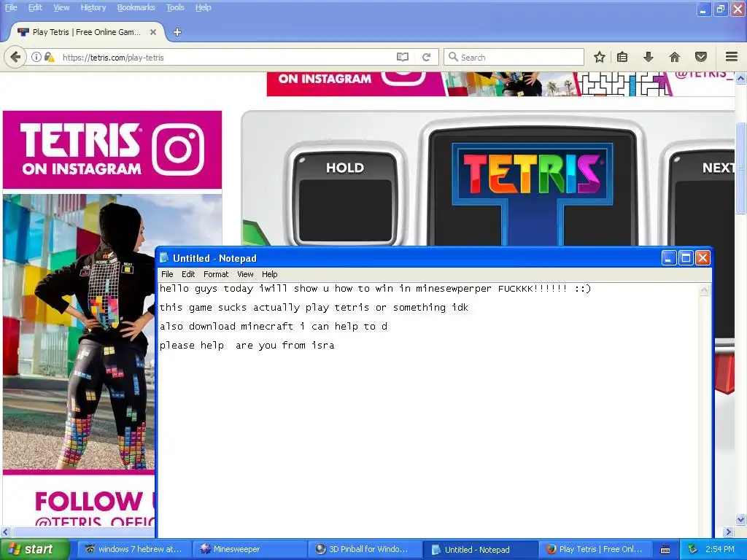
Task: Switch to windows 7 hebrew taskbar item
Action: coord(134,549)
